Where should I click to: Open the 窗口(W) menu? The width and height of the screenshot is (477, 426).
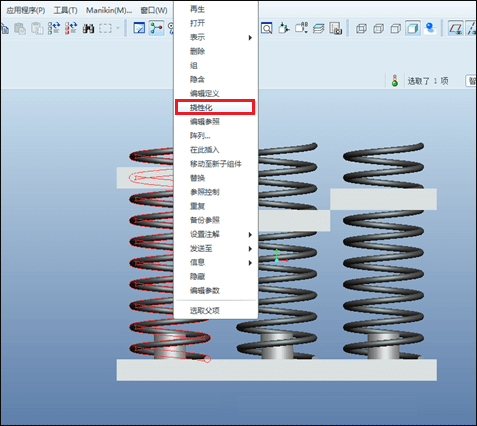154,10
